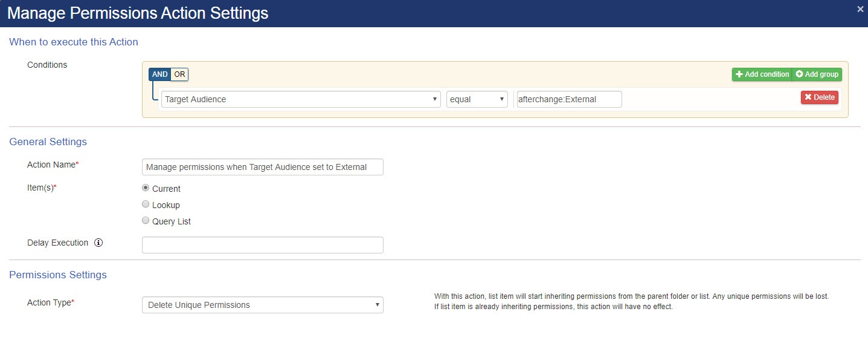Open the Target Audience field dropdown
This screenshot has width=868, height=346.
[x=301, y=99]
